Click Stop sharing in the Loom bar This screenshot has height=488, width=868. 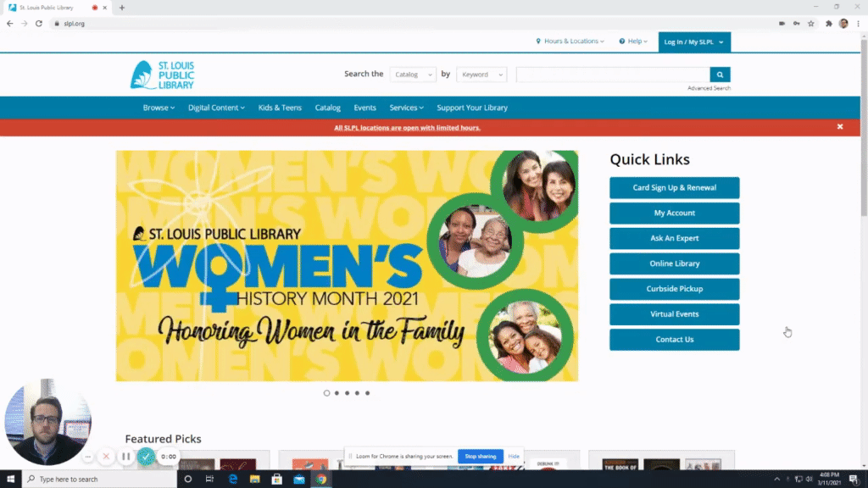click(x=481, y=457)
